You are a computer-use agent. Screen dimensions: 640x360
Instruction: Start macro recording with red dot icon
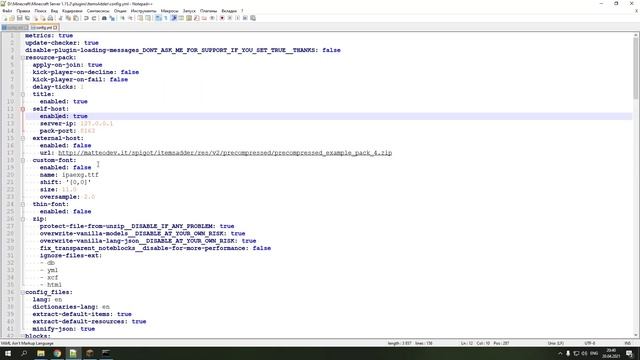[222, 18]
